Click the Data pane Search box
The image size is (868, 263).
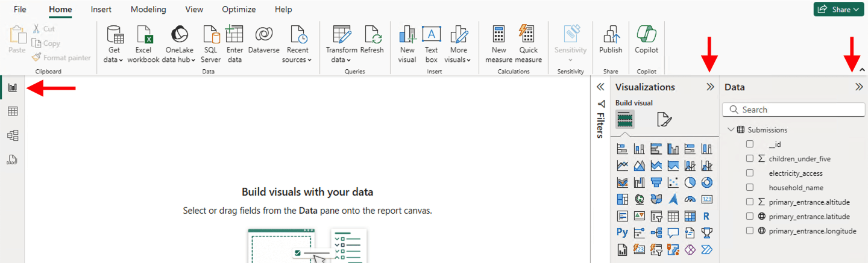pyautogui.click(x=794, y=110)
